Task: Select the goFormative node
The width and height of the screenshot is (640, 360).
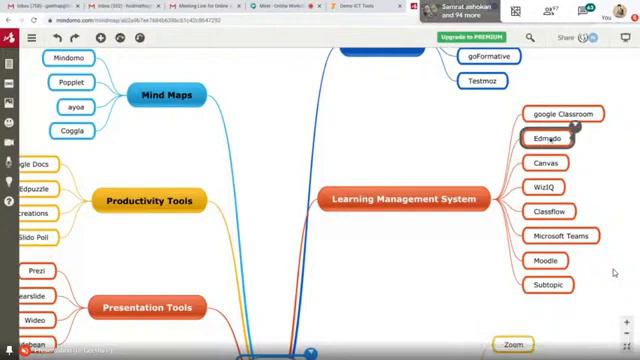Action: pos(489,56)
